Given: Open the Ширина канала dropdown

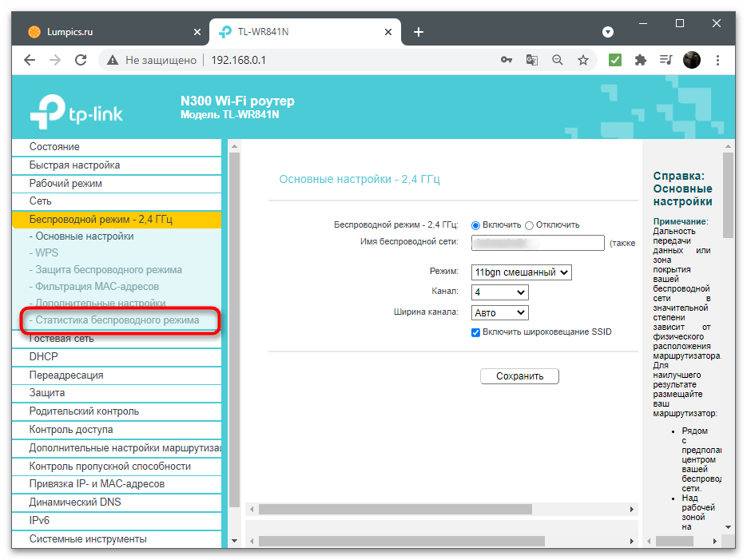Looking at the screenshot, I should tap(500, 313).
